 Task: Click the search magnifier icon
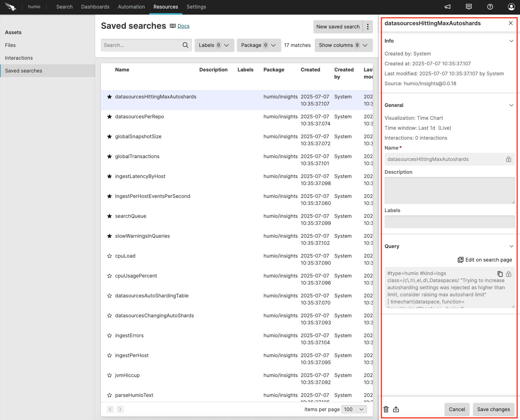[x=185, y=45]
